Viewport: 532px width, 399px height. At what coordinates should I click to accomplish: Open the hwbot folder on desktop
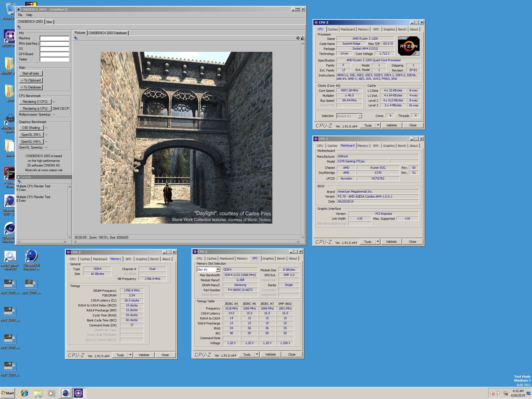(10, 148)
